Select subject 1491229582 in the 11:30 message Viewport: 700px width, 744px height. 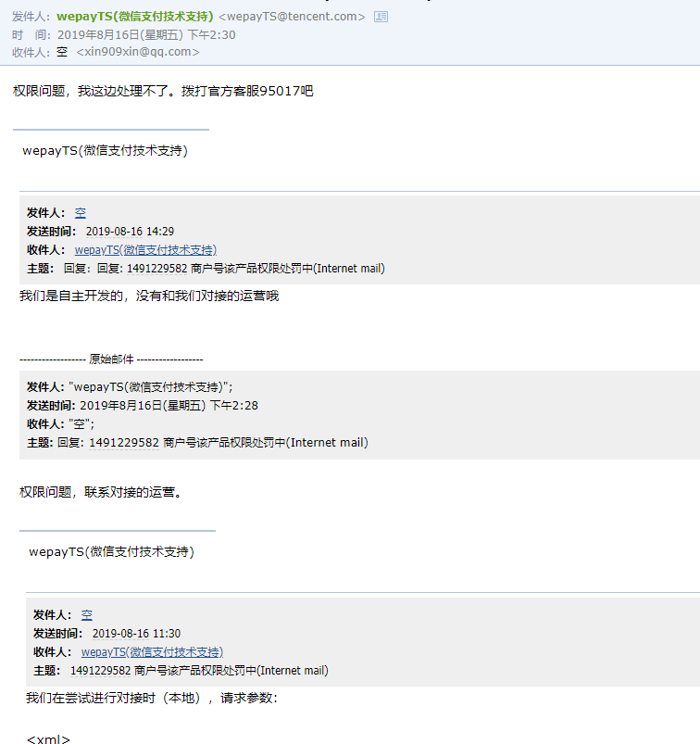pos(199,671)
